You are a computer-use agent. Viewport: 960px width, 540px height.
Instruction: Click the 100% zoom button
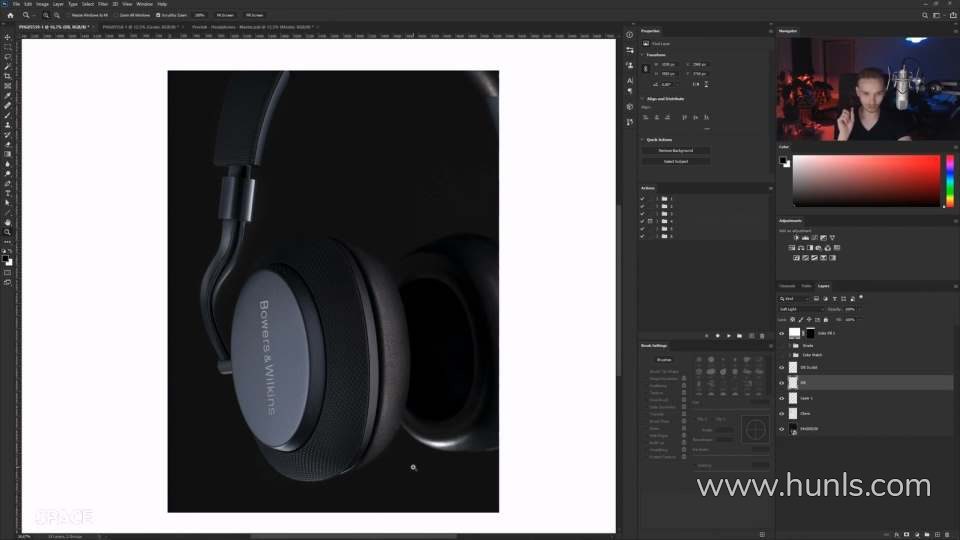point(200,15)
